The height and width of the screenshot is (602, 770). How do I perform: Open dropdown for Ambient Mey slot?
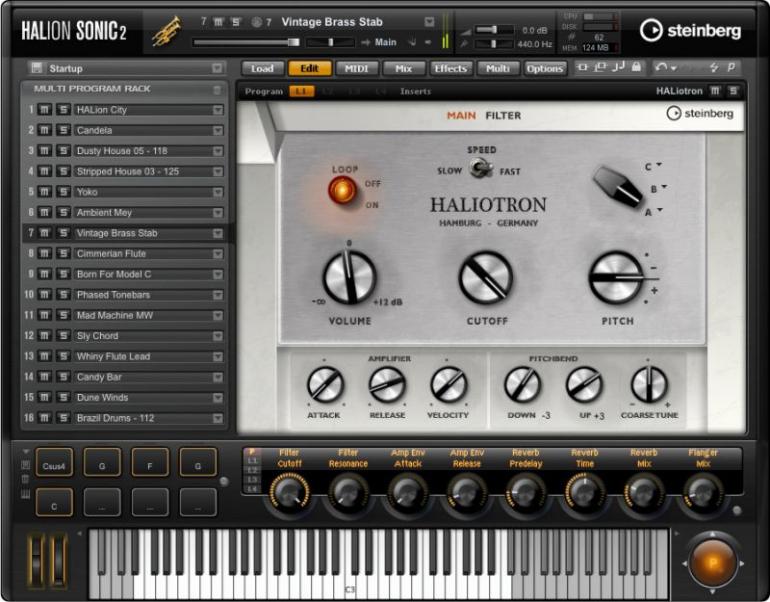pos(218,213)
